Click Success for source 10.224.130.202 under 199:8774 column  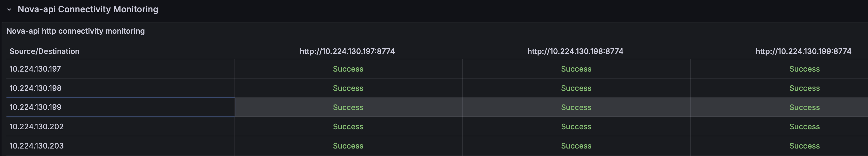(804, 126)
